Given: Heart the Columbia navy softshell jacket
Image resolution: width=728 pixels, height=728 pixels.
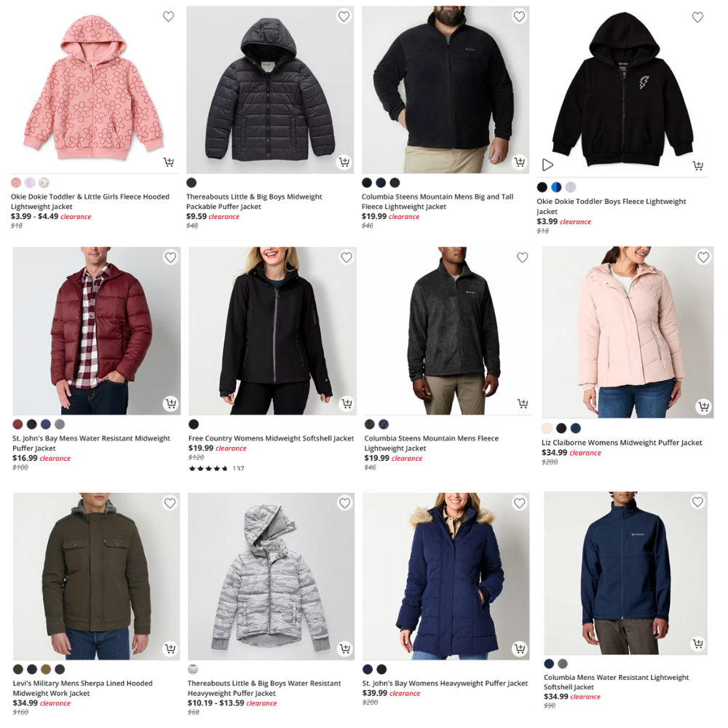Looking at the screenshot, I should pos(698,502).
